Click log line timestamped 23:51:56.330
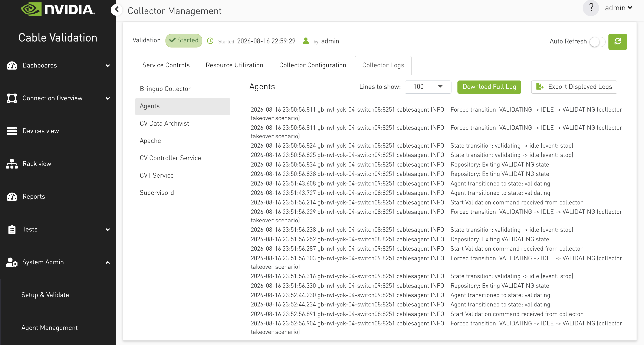 pyautogui.click(x=400, y=286)
